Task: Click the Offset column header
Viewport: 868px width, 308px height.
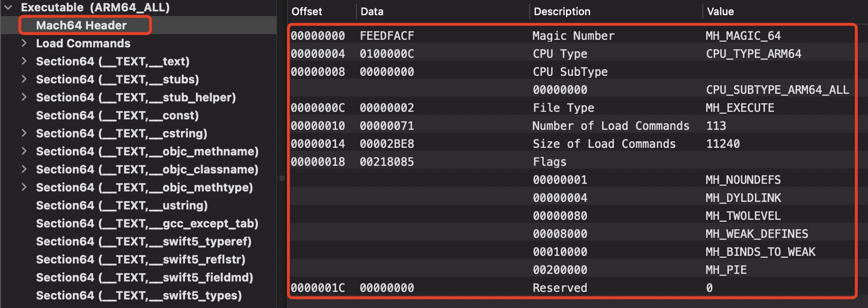Action: (x=307, y=11)
